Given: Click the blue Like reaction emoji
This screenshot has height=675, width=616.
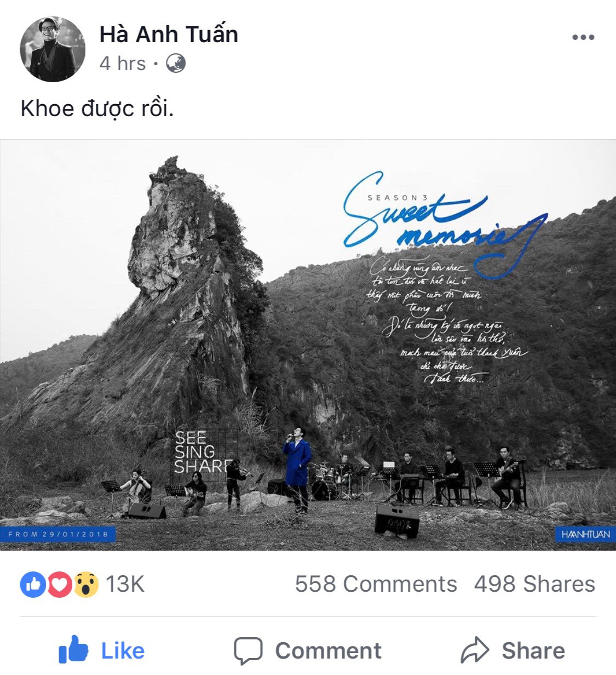Looking at the screenshot, I should [33, 584].
